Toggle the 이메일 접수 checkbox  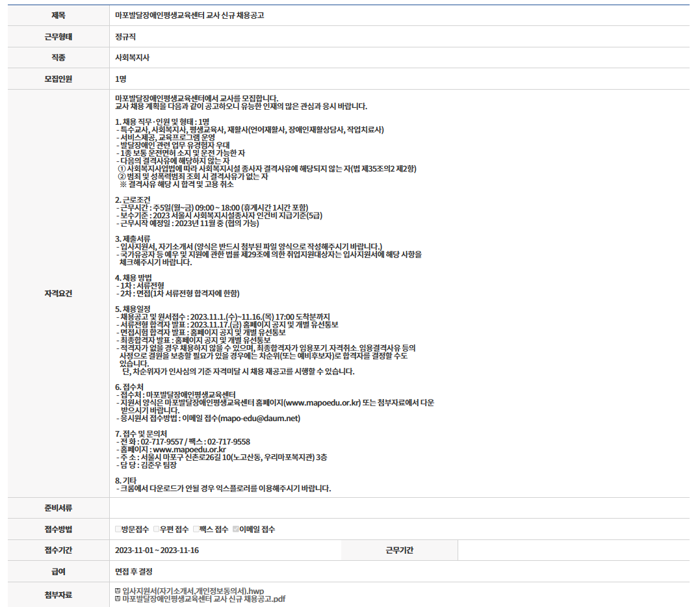pos(236,530)
